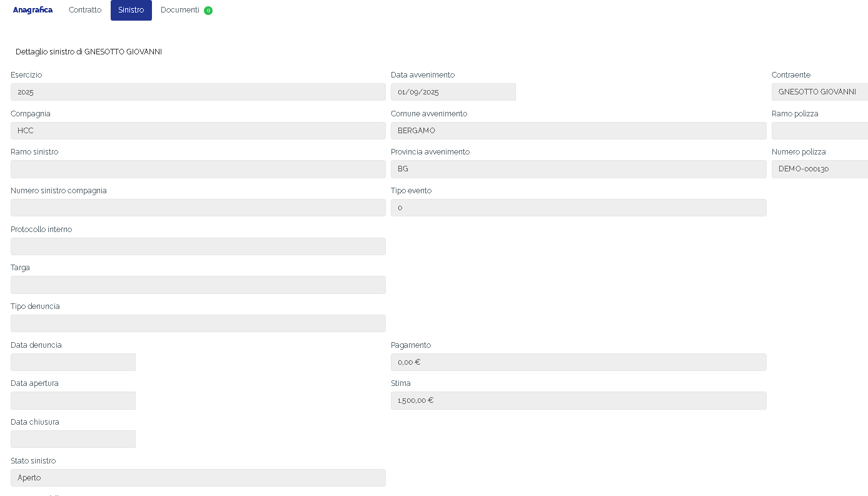Click the Protocollo interno field
Viewport: 868px width, 496px height.
[198, 246]
